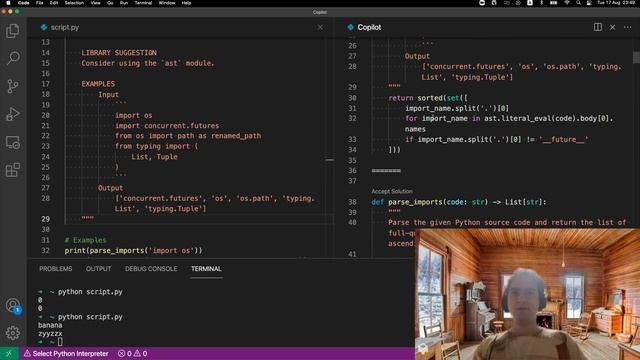Open the Go menu
Image resolution: width=640 pixels, height=360 pixels.
pyautogui.click(x=110, y=3)
